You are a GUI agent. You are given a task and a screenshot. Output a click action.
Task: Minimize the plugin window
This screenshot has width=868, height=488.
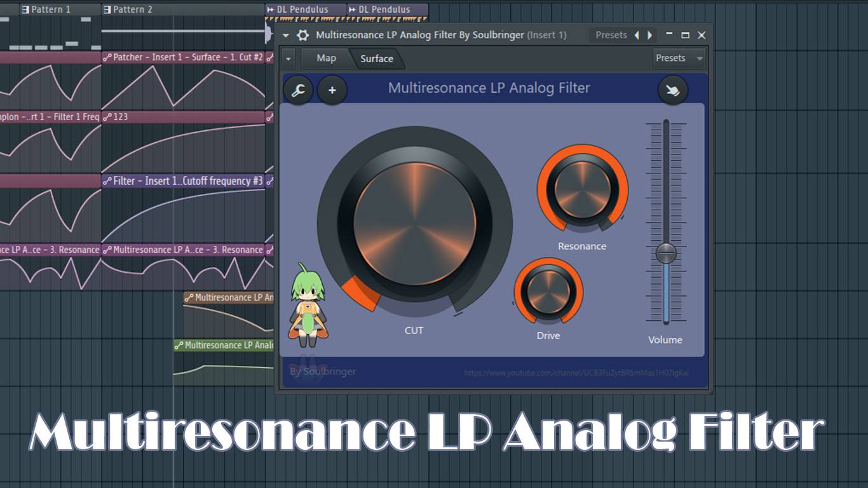coord(669,34)
